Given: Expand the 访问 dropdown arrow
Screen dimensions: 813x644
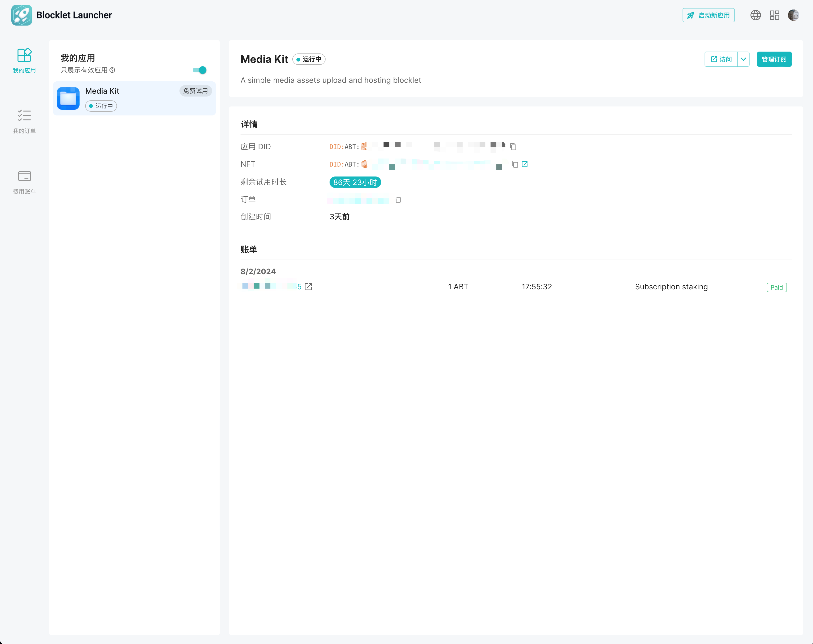Looking at the screenshot, I should pos(743,59).
